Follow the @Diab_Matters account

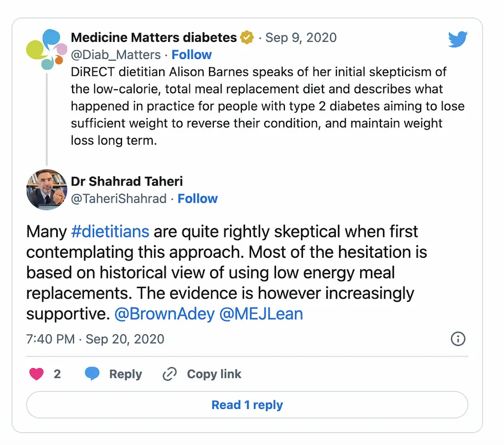(x=192, y=55)
